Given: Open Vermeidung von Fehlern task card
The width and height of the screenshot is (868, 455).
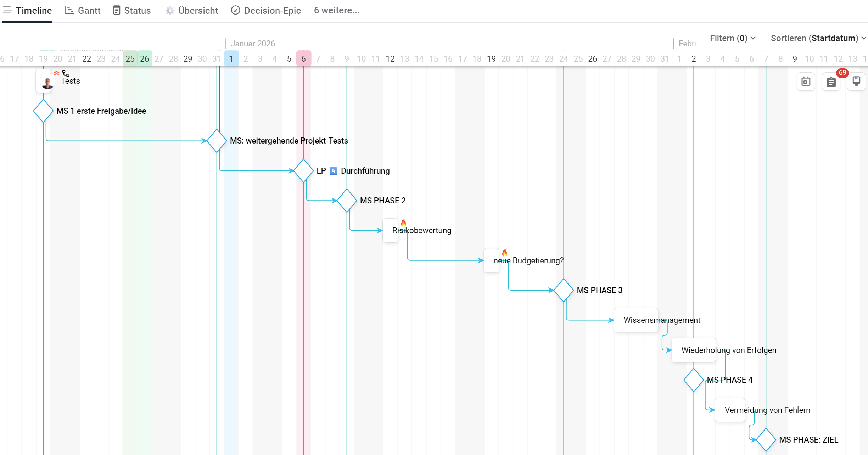Looking at the screenshot, I should (x=730, y=410).
